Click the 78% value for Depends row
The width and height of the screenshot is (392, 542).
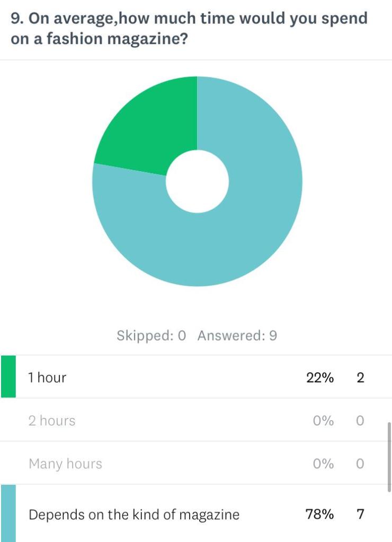[x=319, y=514]
